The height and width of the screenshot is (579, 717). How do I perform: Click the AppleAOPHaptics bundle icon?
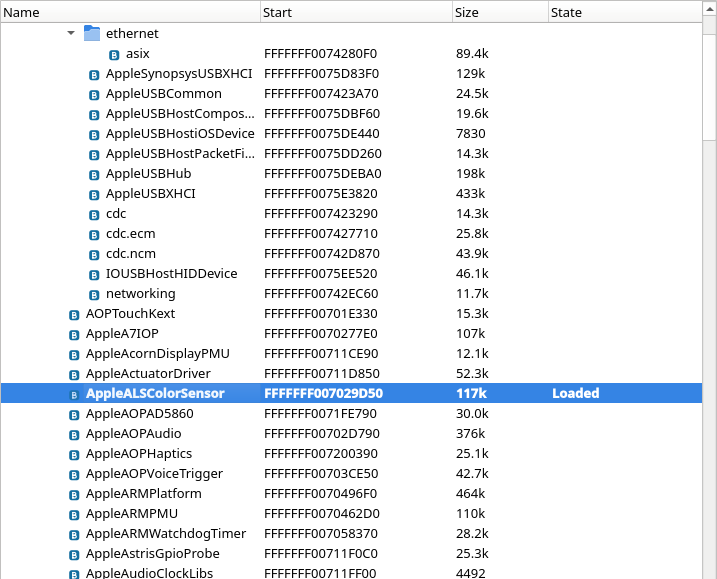[x=74, y=455]
